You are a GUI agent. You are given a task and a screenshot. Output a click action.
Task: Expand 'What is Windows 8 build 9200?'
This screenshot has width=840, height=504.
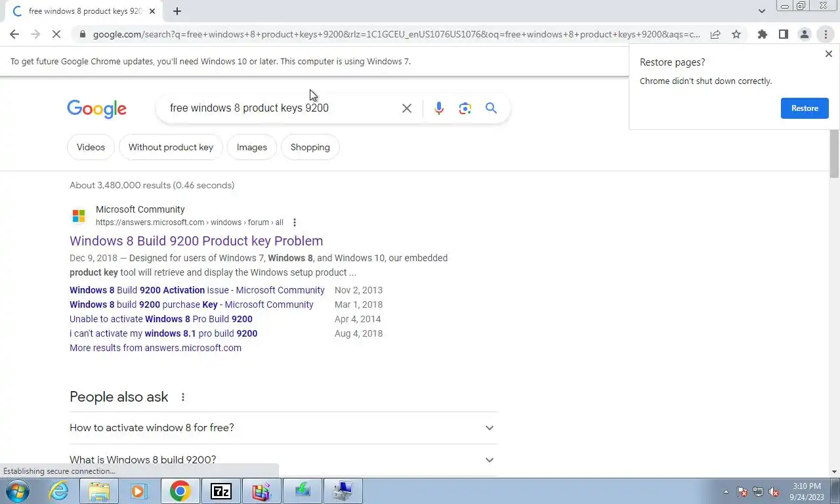click(x=283, y=460)
